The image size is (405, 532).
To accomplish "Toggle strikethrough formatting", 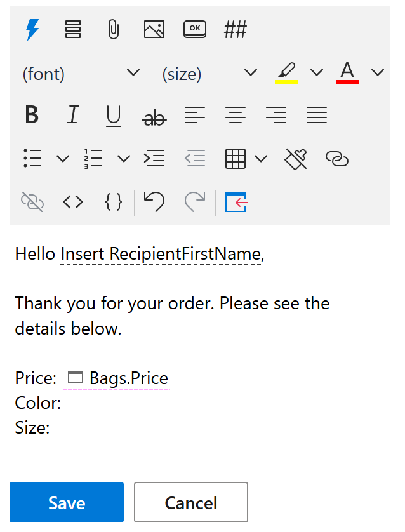I will (x=154, y=115).
